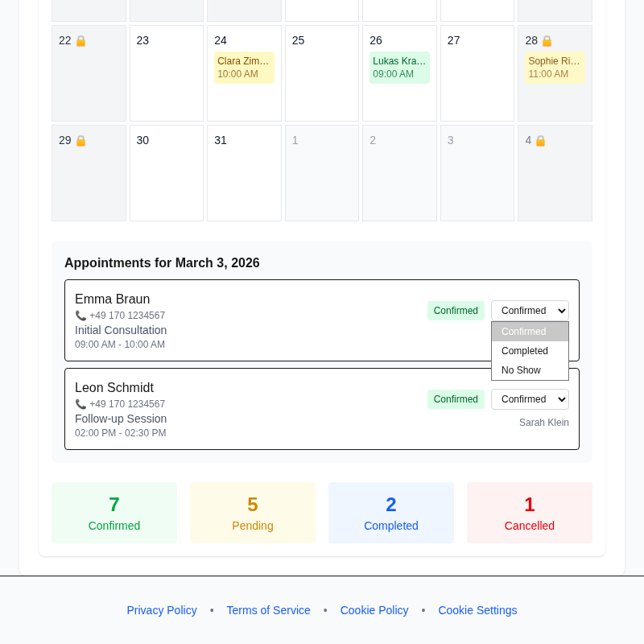This screenshot has height=644, width=644.
Task: Click the lock icon on day 29
Action: [x=80, y=141]
